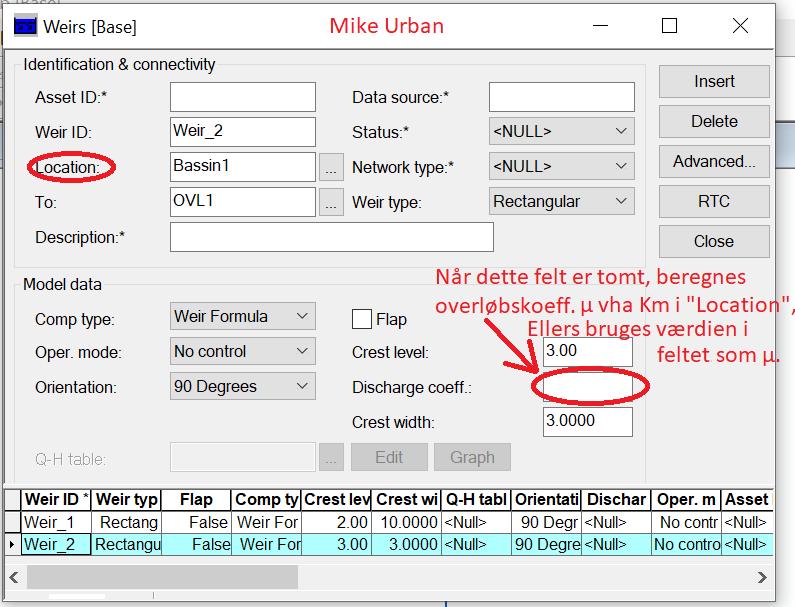
Task: Click the False Flap cell in Weir_1 row
Action: (196, 522)
